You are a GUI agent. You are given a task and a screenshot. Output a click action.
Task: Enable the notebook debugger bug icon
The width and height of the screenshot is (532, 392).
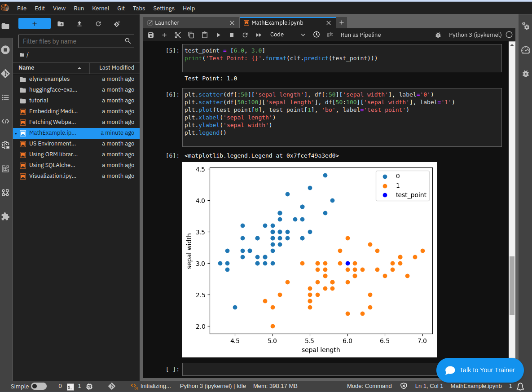pos(438,35)
